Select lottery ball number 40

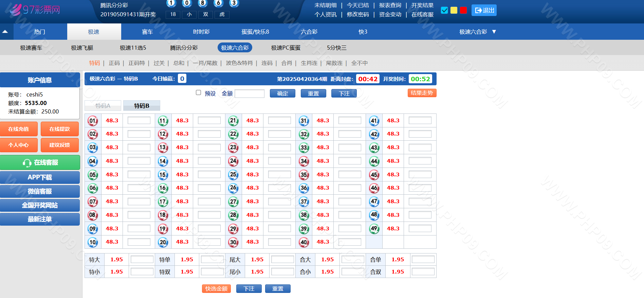(x=303, y=242)
